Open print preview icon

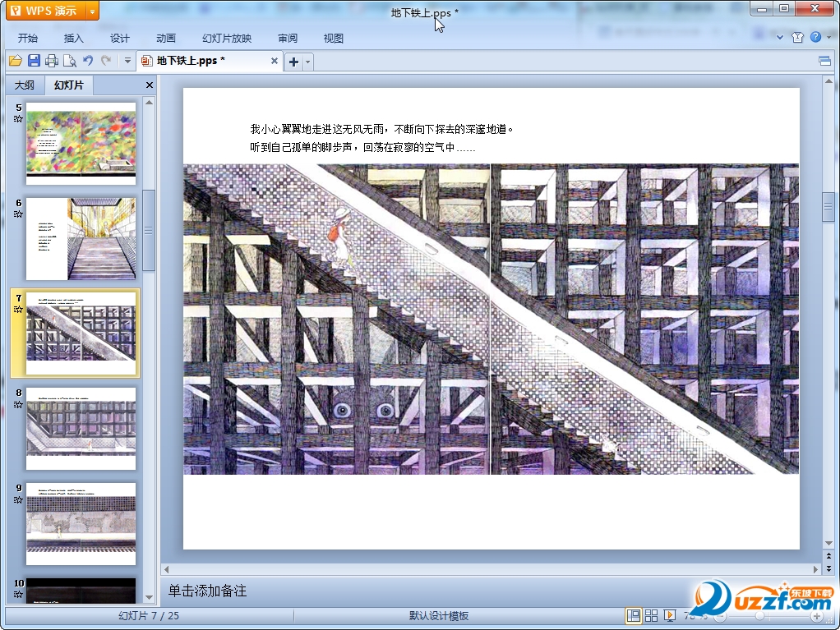pyautogui.click(x=70, y=61)
